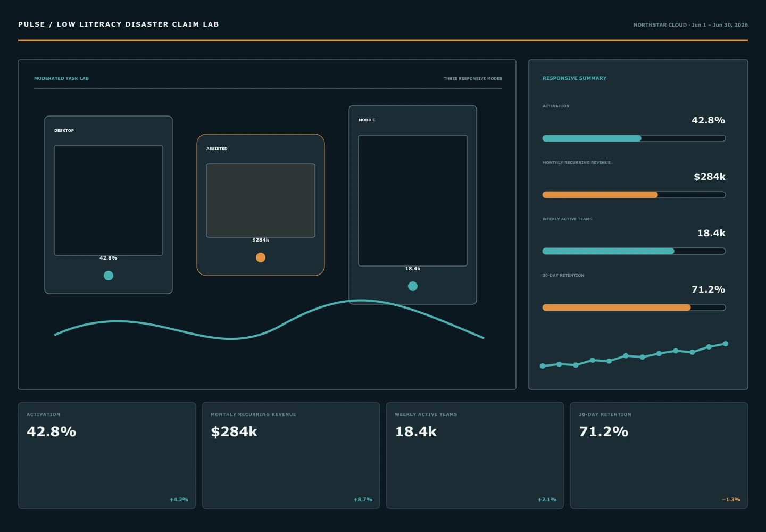Click the teal dot in the Desktop card
Screen dimensions: 766x532
click(109, 276)
